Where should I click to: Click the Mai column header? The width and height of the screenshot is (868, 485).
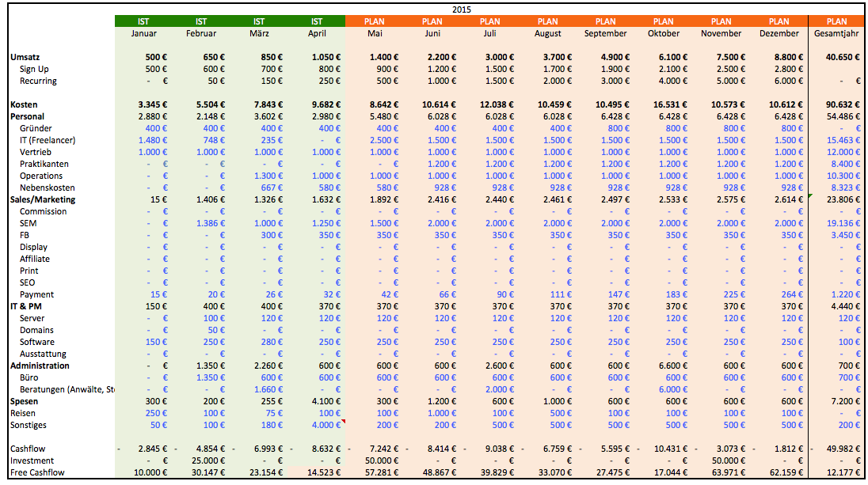tap(375, 33)
